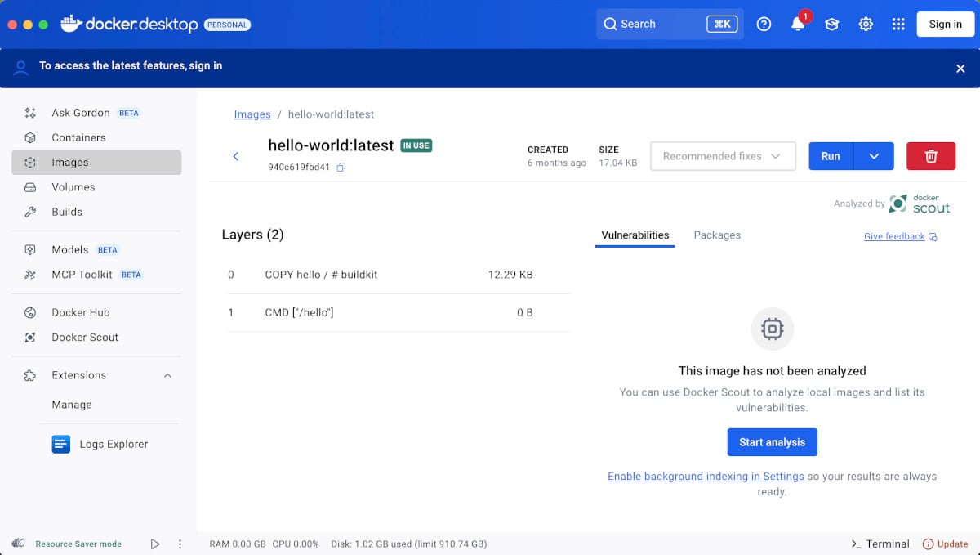Screen dimensions: 980x555
Task: Click the Builds wrench icon
Action: 30,212
